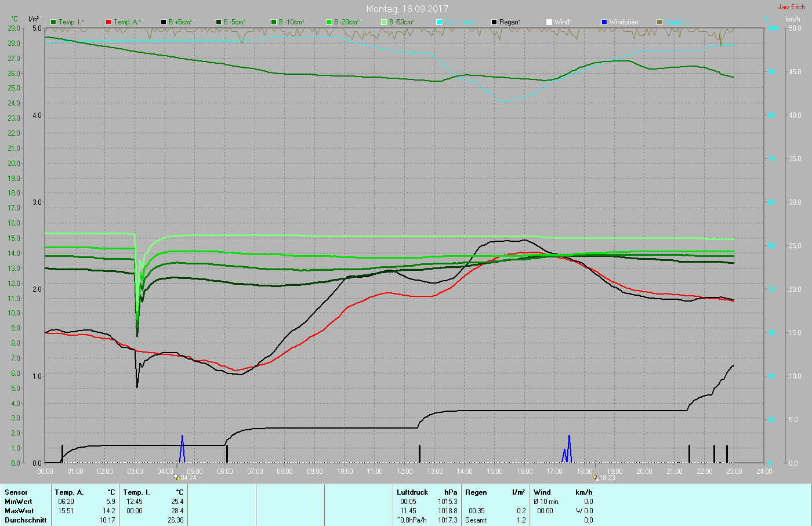Click the sunrise icon at 04:24
Viewport: 812px width, 526px height.
coord(177,478)
